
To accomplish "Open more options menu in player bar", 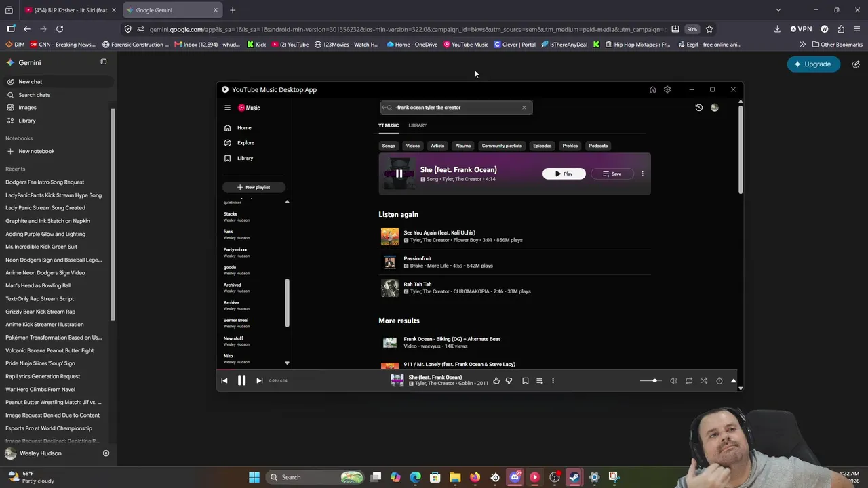I will (553, 381).
